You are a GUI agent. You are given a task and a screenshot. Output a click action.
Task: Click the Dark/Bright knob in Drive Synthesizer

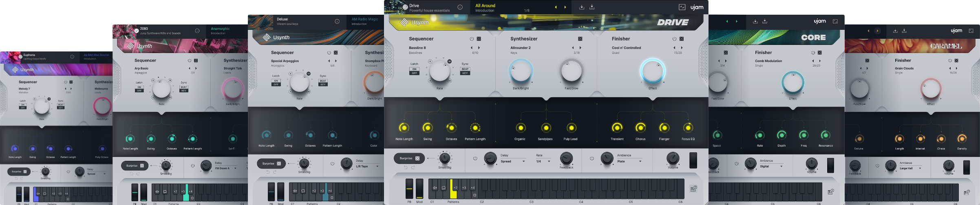pyautogui.click(x=521, y=71)
